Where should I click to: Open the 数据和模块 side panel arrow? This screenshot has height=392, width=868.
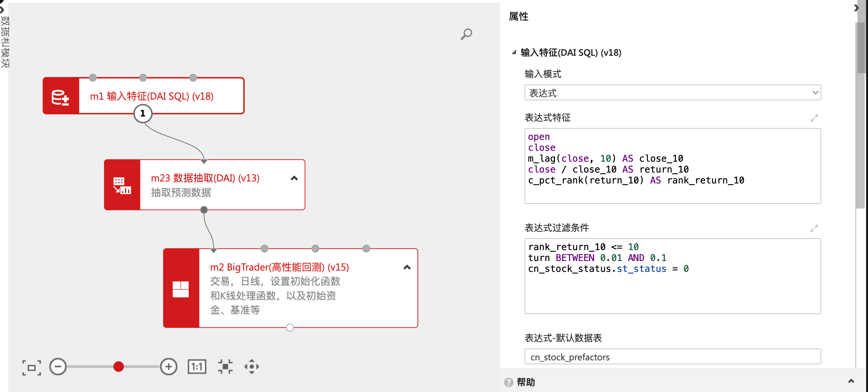pos(3,10)
